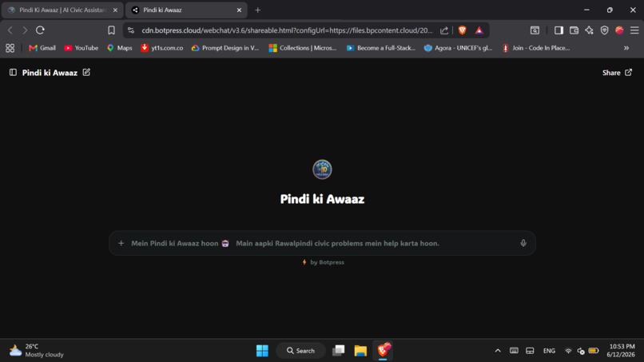
Task: Open the Prompt Design in V... bookmark
Action: [225, 48]
